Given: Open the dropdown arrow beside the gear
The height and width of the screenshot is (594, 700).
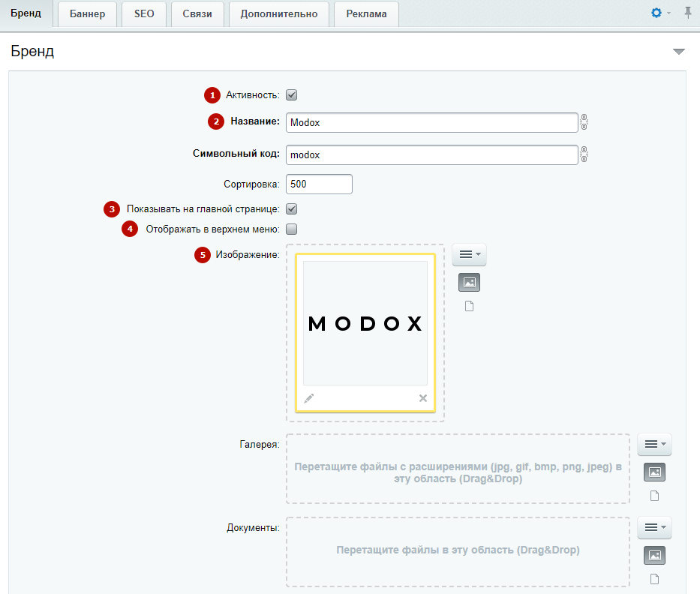Looking at the screenshot, I should tap(668, 13).
